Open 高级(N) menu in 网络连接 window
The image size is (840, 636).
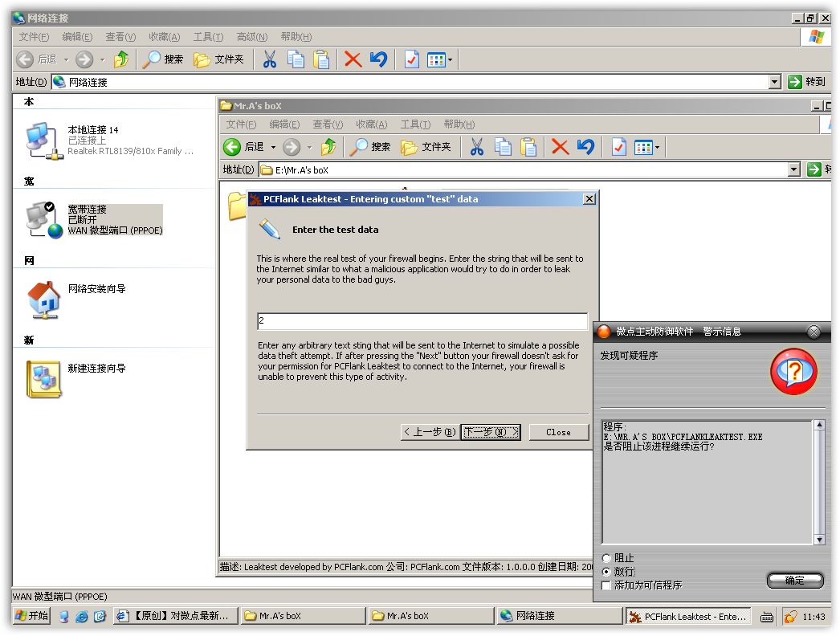coord(252,37)
